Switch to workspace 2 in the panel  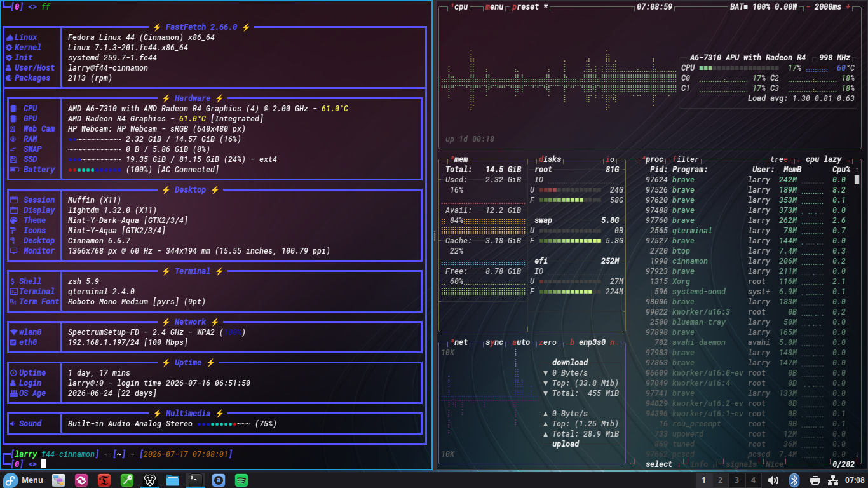[720, 480]
